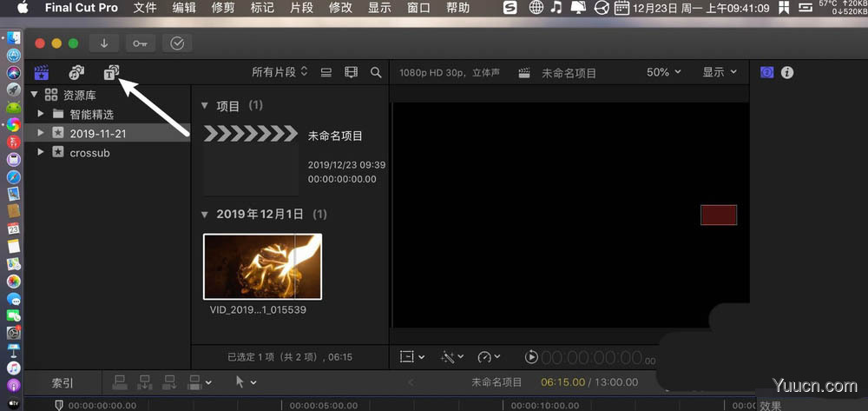
Task: Open the Titles and Generators sidebar
Action: pyautogui.click(x=112, y=72)
